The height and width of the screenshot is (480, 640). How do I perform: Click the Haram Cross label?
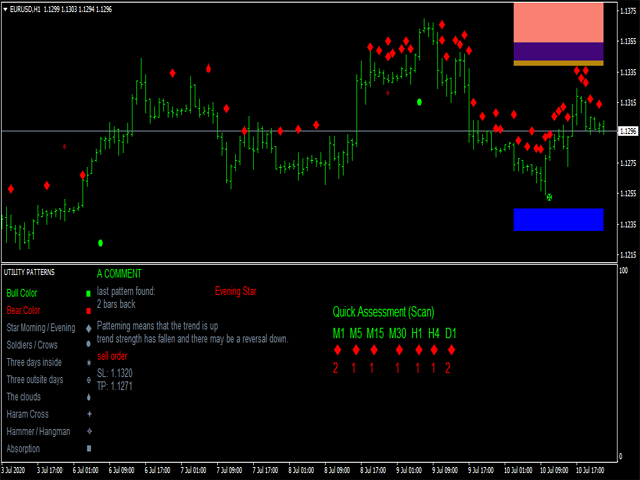pos(27,414)
